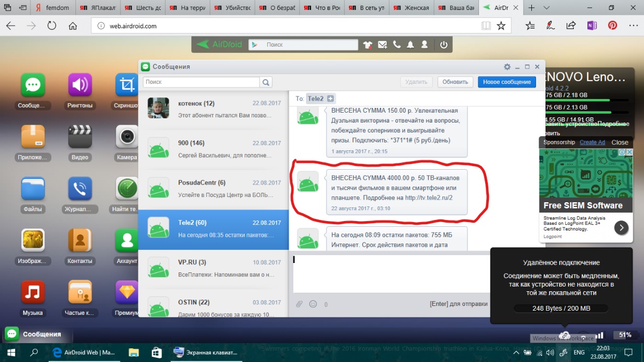The image size is (644, 362).
Task: Open the Приложения app icon
Action: pyautogui.click(x=33, y=136)
